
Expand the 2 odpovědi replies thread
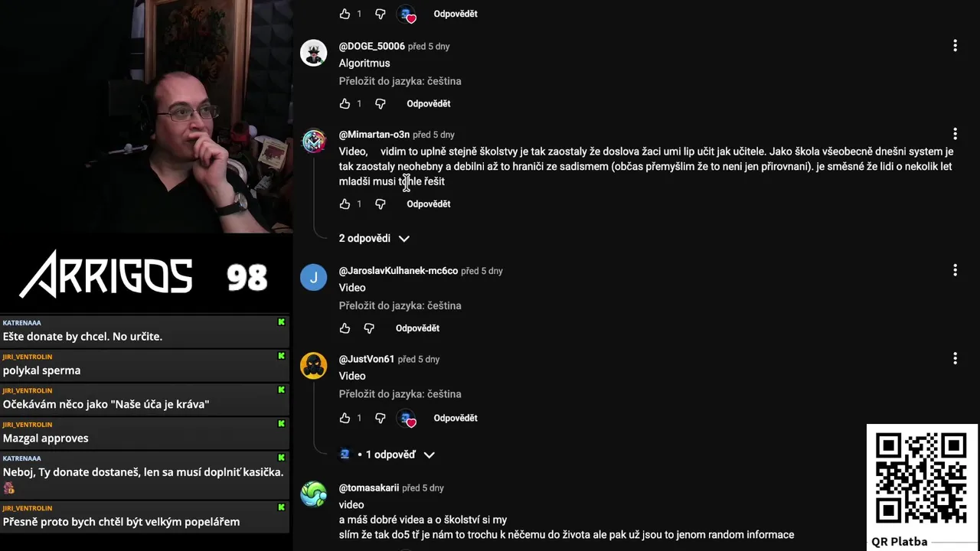[374, 238]
